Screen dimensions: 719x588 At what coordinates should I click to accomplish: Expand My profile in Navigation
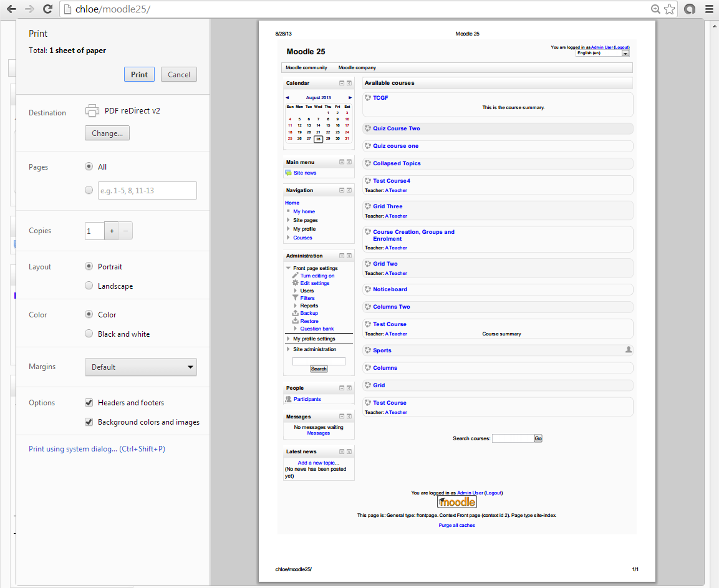(x=288, y=229)
